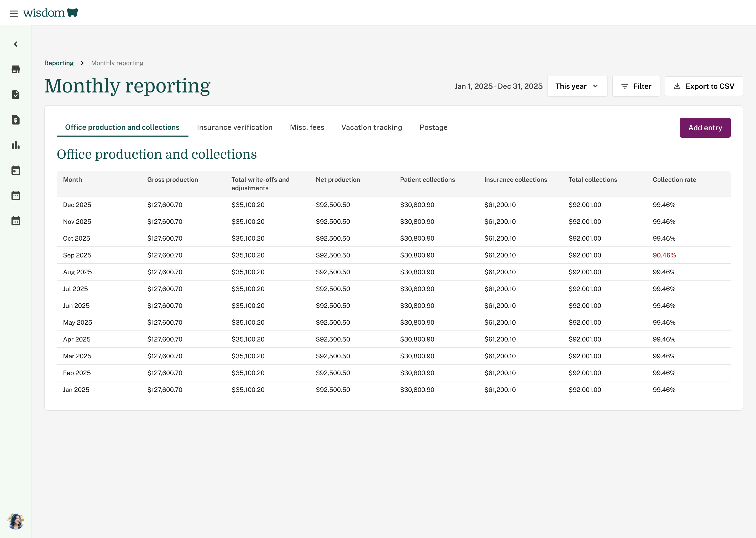Open the Filter options
Viewport: 756px width, 538px height.
(x=636, y=86)
